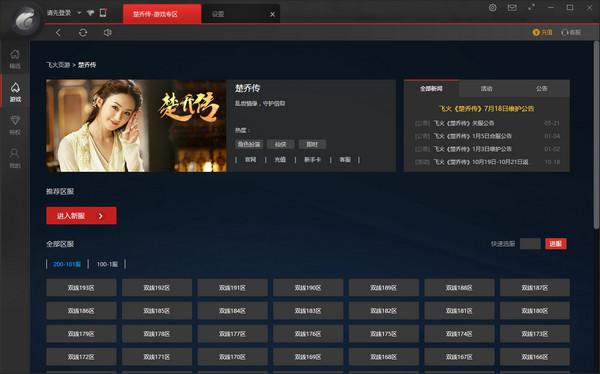600x374 pixels.
Task: Click the quick server select input field
Action: click(530, 244)
